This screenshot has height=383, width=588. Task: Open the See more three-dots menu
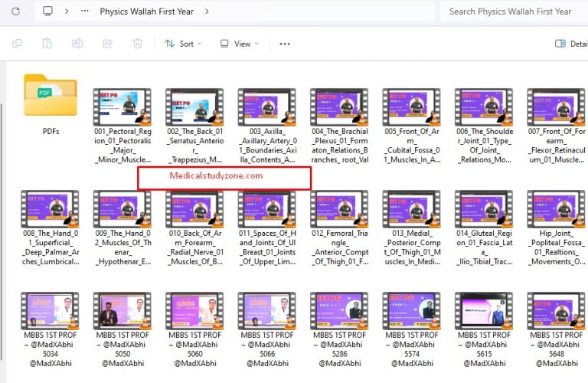(x=285, y=44)
